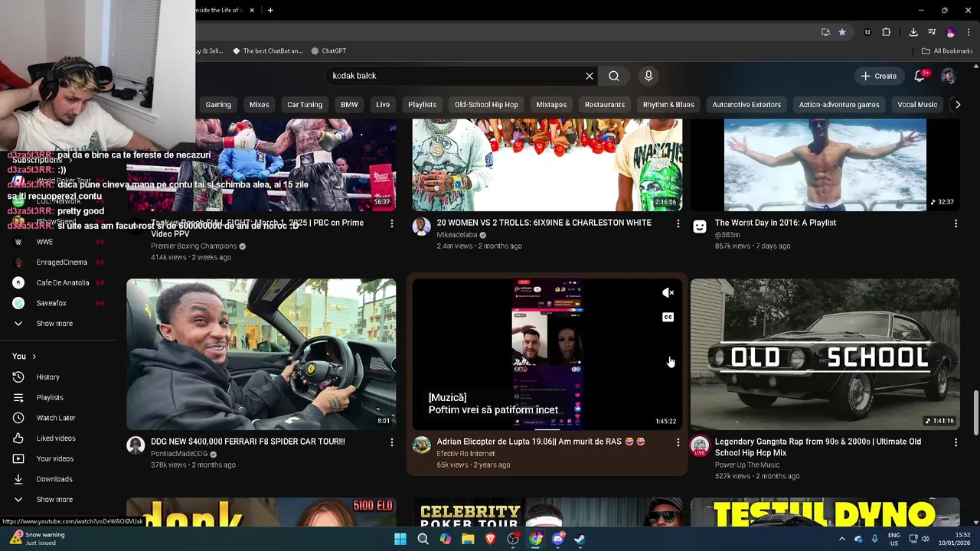Open the All Bookmarks folder
This screenshot has width=980, height=551.
[947, 51]
